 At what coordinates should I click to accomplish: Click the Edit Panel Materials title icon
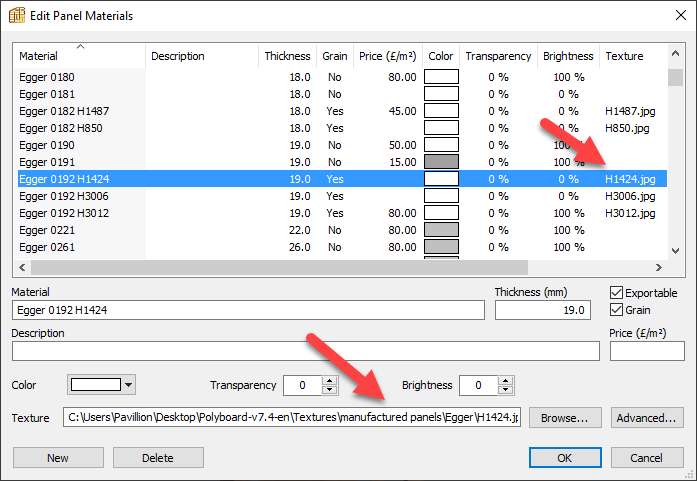(17, 15)
